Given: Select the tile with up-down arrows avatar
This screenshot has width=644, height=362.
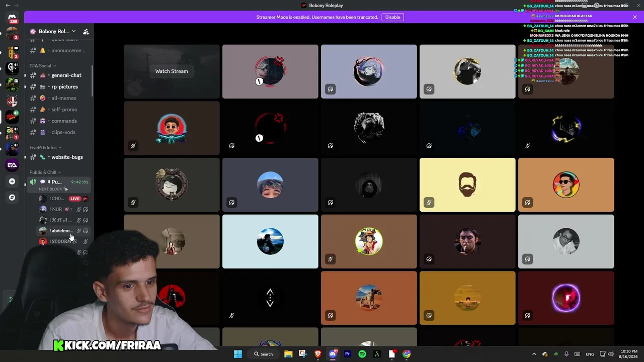Looking at the screenshot, I should [270, 298].
